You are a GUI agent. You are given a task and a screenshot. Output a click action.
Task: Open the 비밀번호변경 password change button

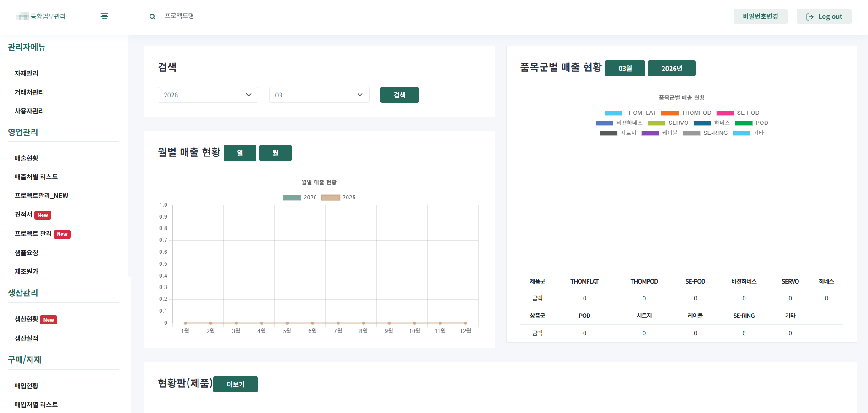(x=760, y=16)
